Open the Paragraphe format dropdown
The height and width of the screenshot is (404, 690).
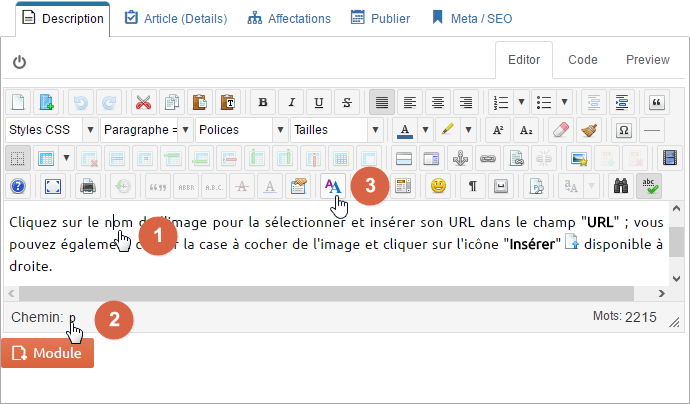(x=147, y=130)
